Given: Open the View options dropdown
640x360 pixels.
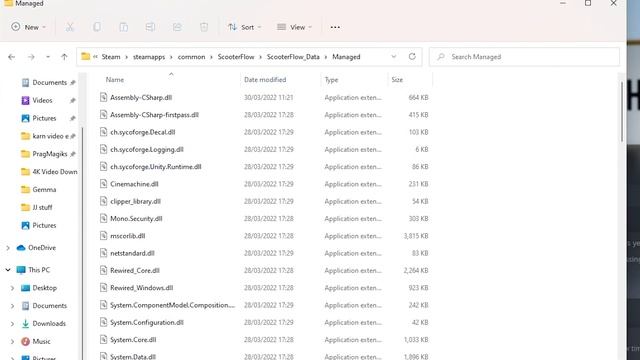Looking at the screenshot, I should [x=294, y=27].
